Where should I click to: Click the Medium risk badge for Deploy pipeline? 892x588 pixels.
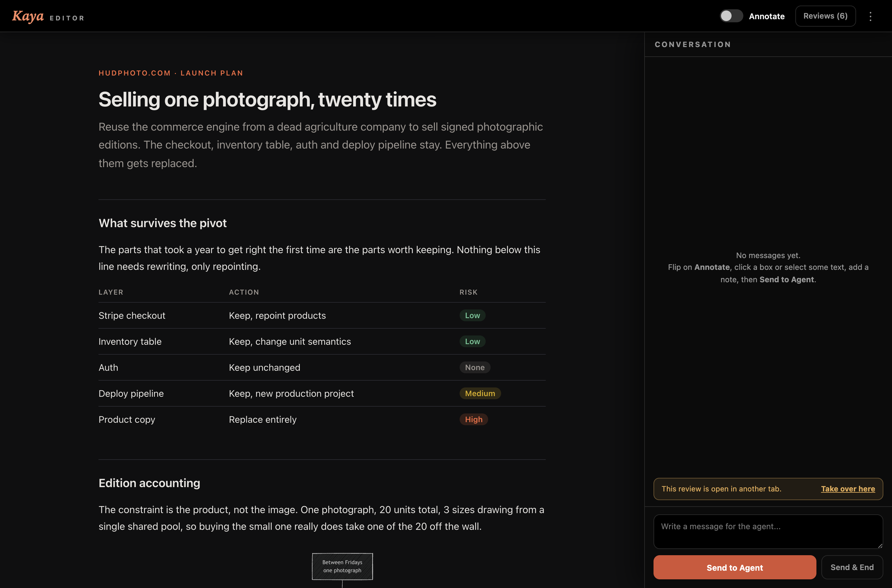click(x=480, y=393)
